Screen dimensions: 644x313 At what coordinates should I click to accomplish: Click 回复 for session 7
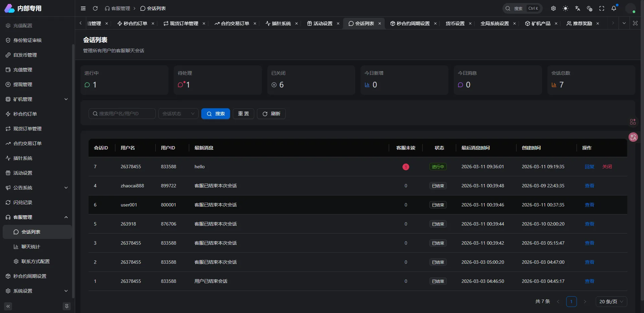[x=589, y=167]
